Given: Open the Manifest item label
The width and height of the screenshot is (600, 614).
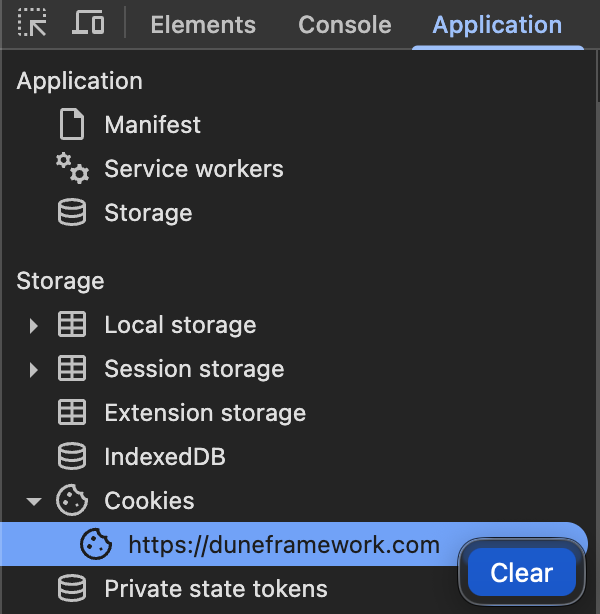Looking at the screenshot, I should [x=152, y=125].
